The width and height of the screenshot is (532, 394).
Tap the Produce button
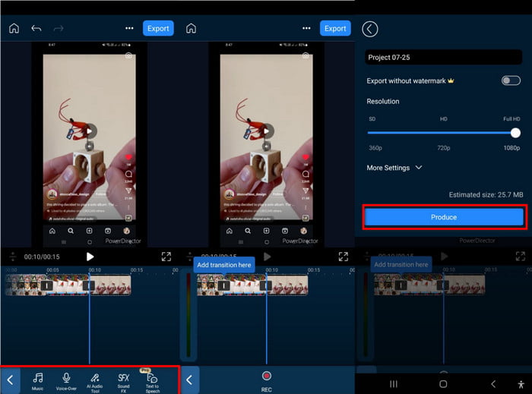[444, 217]
